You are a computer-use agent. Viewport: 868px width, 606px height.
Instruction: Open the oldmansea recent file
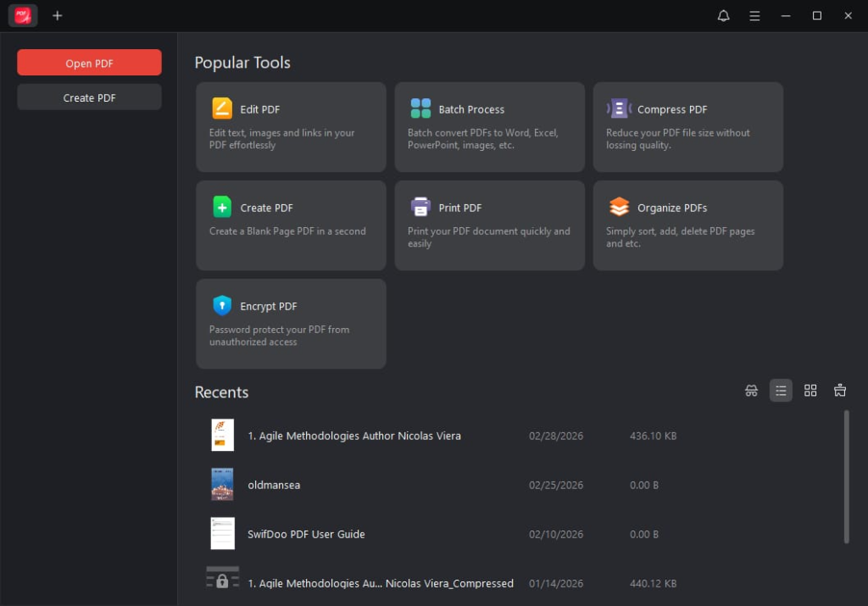click(x=274, y=485)
